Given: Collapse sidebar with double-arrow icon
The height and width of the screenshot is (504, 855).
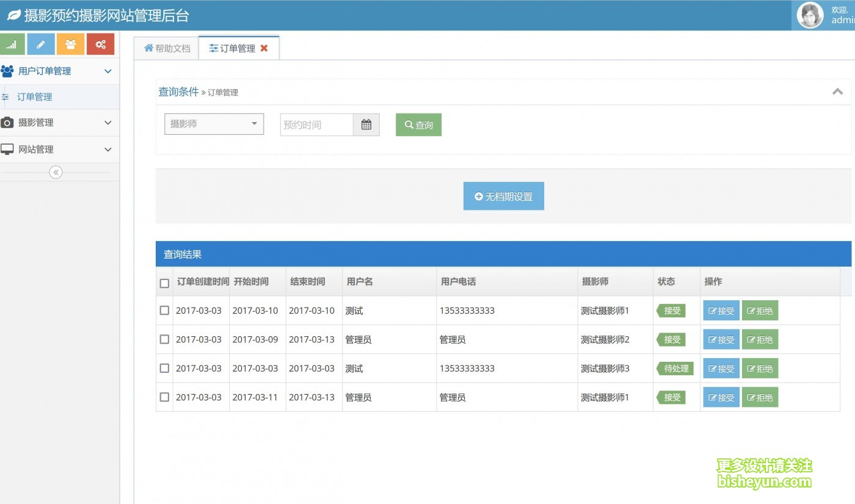Looking at the screenshot, I should [x=56, y=173].
